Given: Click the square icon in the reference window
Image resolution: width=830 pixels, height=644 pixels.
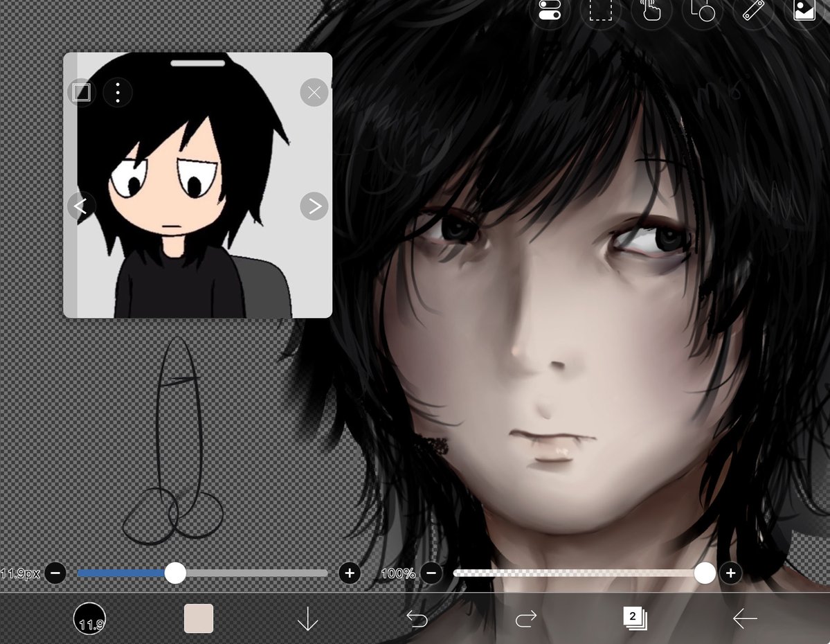Looking at the screenshot, I should 82,92.
